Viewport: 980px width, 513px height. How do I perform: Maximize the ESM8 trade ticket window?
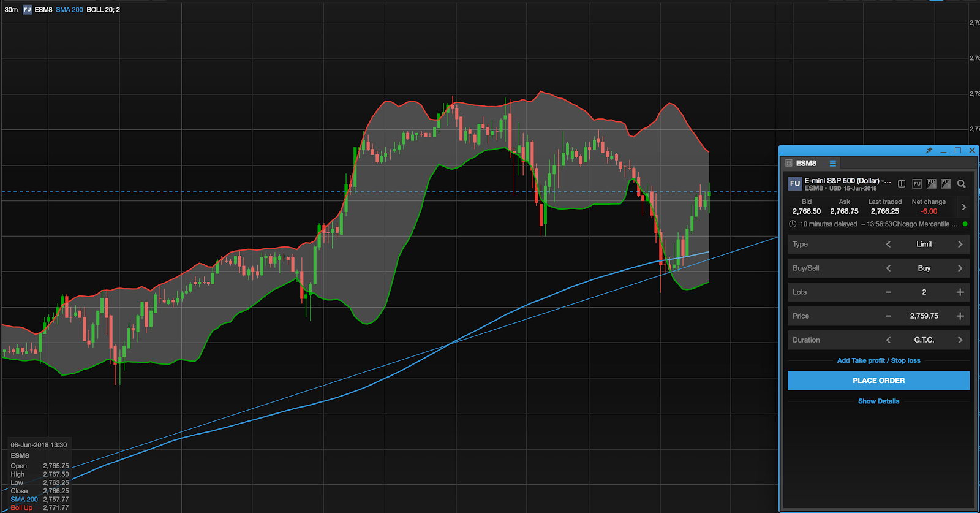(958, 150)
